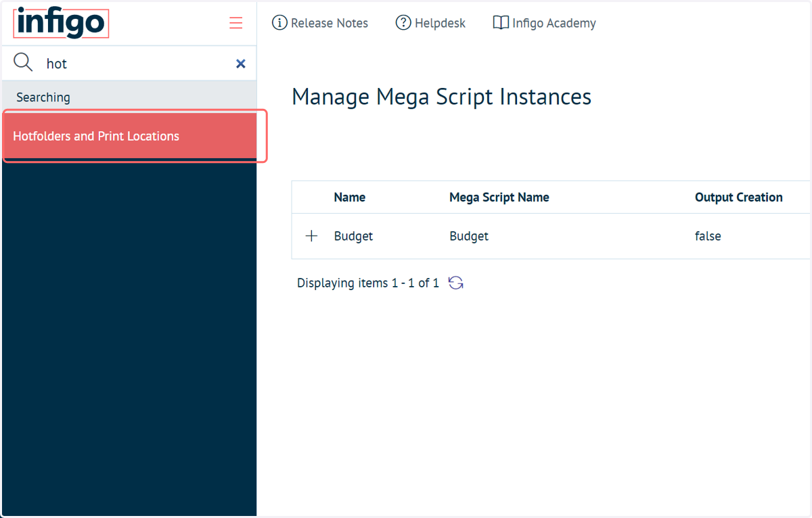Open the Helpdesk link
The width and height of the screenshot is (812, 518).
point(431,23)
